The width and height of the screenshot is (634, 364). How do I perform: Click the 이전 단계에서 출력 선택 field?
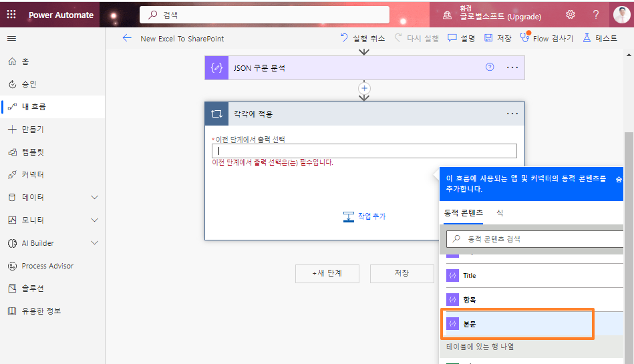point(364,151)
